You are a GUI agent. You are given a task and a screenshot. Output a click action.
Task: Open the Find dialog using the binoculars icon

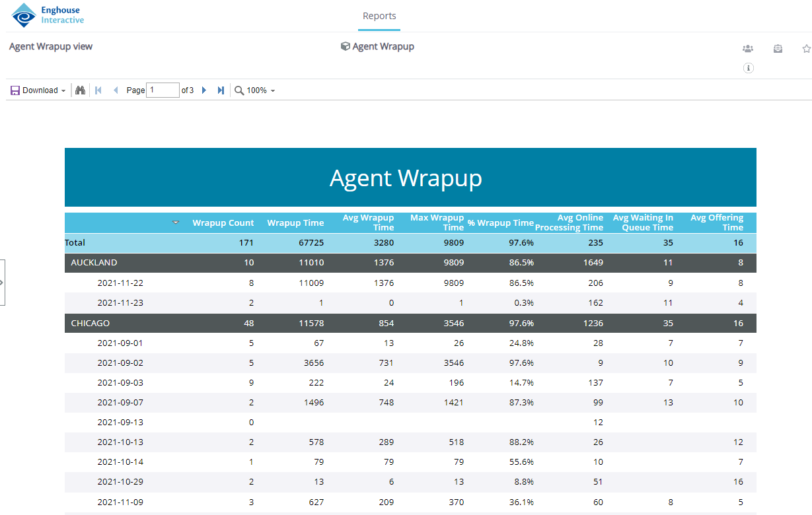[x=80, y=90]
